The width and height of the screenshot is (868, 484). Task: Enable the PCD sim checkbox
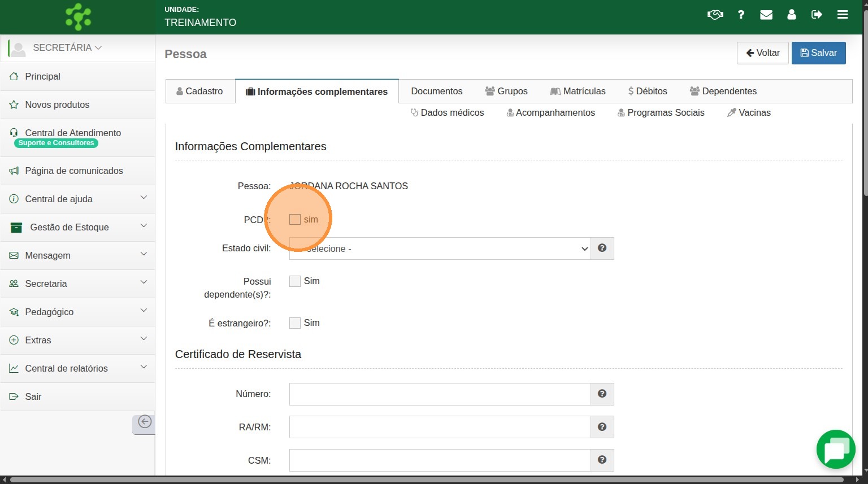point(295,220)
